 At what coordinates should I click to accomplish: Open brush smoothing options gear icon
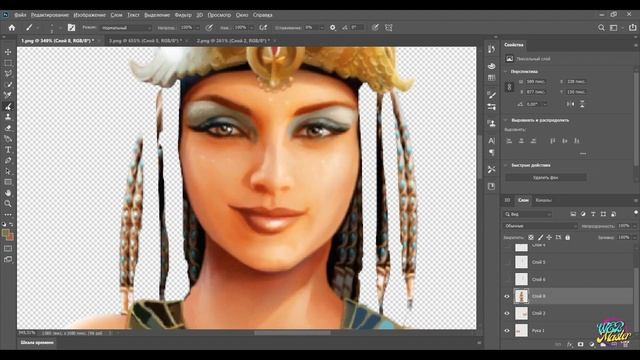(x=333, y=28)
